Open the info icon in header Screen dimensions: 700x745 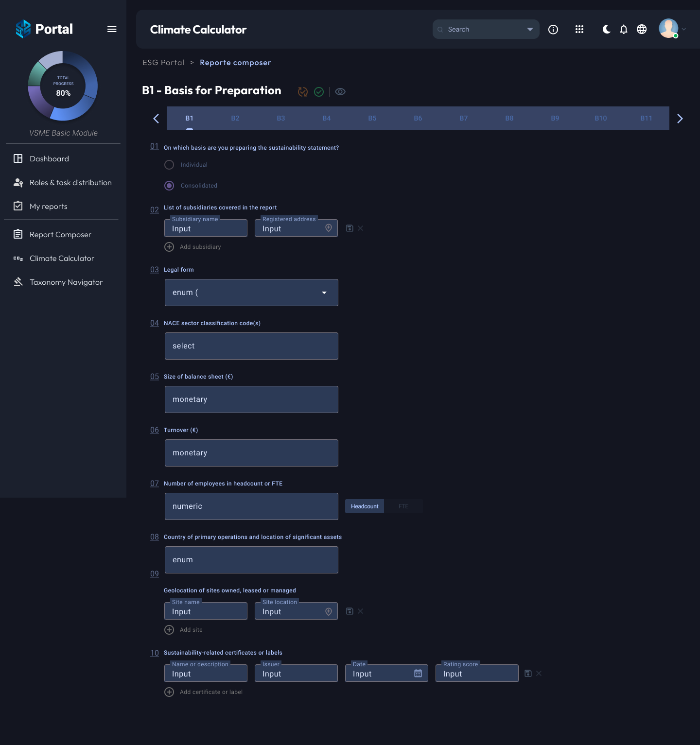553,30
